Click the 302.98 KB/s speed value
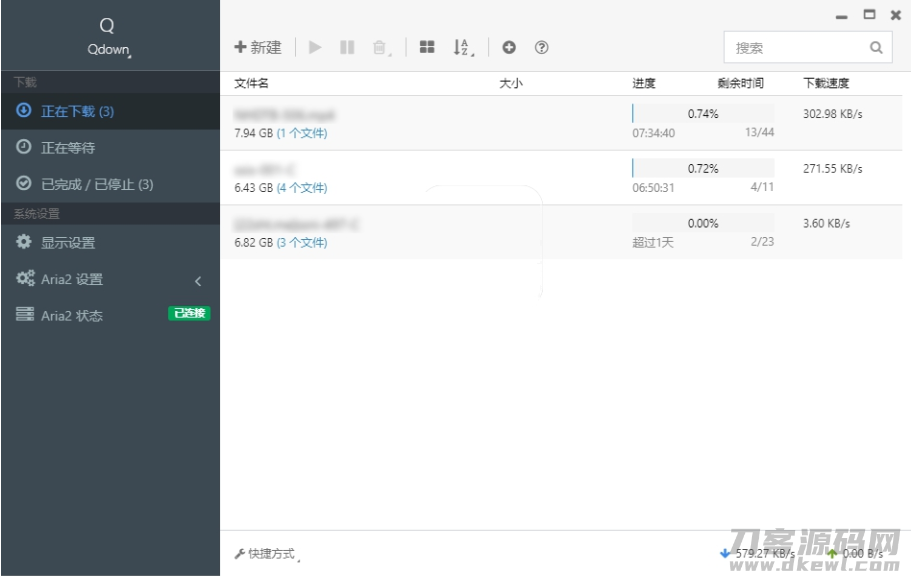 pyautogui.click(x=833, y=114)
